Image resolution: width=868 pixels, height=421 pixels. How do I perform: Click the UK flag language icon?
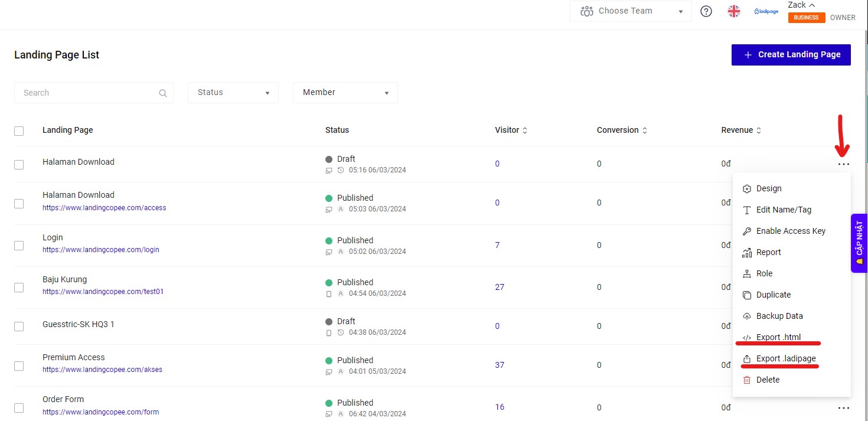(x=734, y=11)
